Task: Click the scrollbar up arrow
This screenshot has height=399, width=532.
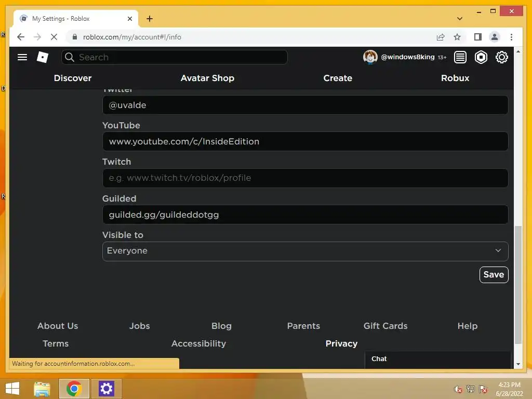Action: 518,51
